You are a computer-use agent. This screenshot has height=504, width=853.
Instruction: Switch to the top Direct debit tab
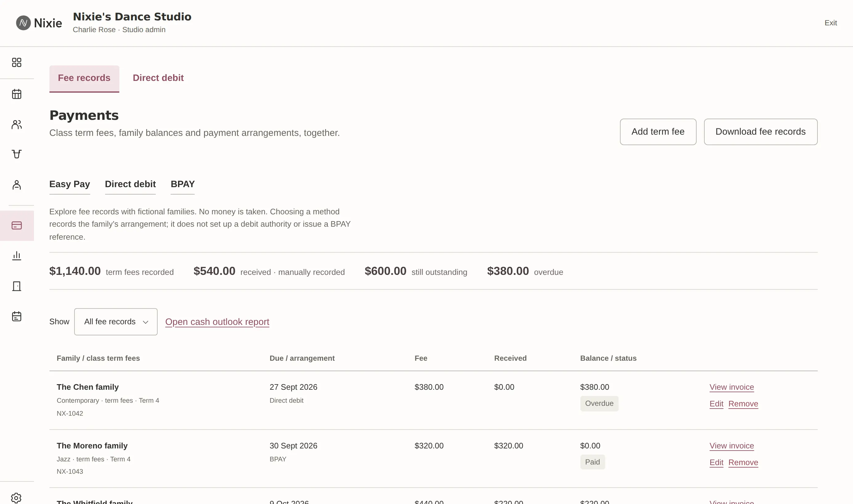[158, 78]
